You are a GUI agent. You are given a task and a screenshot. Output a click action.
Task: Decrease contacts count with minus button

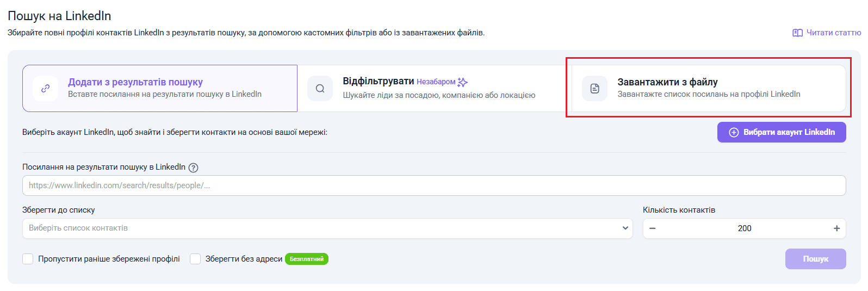coord(653,228)
